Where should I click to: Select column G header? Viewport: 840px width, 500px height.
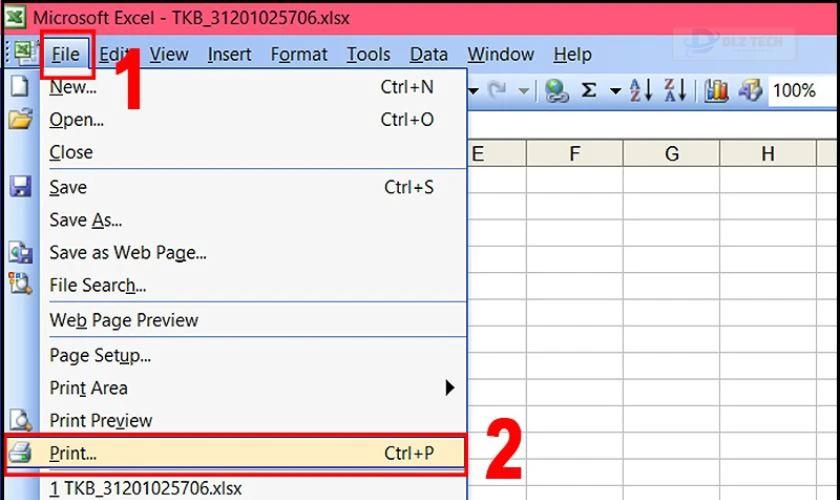pos(672,154)
